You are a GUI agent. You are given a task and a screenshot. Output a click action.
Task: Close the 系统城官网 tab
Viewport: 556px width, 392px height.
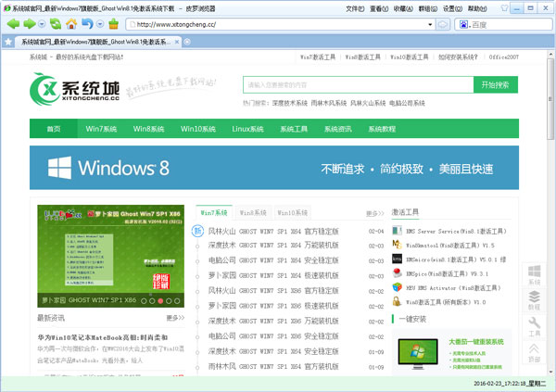coord(177,42)
